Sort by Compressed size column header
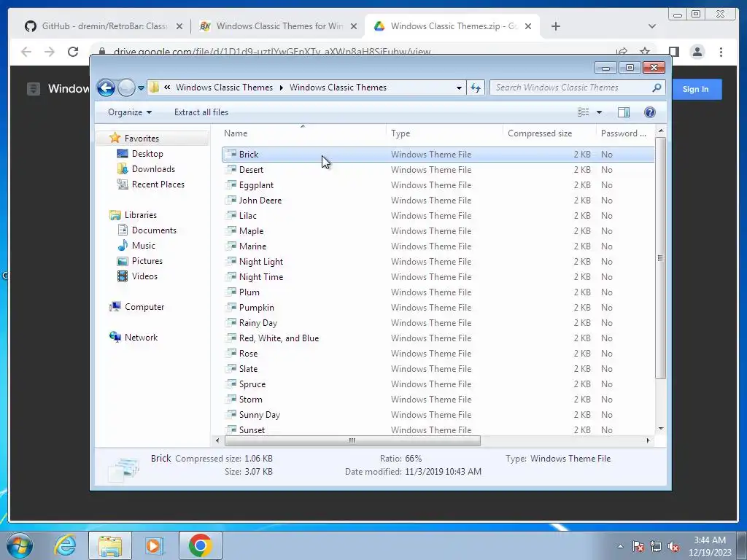The image size is (747, 560). (x=549, y=134)
